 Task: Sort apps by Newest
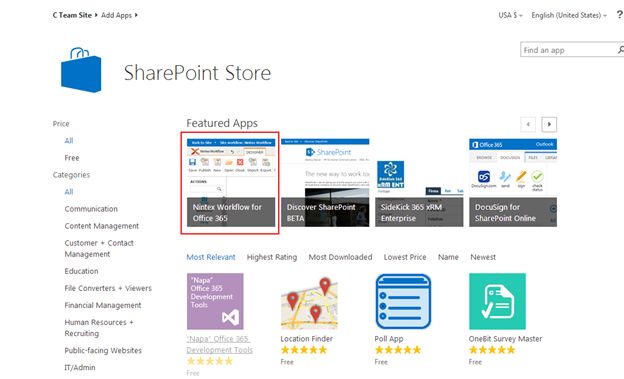483,257
